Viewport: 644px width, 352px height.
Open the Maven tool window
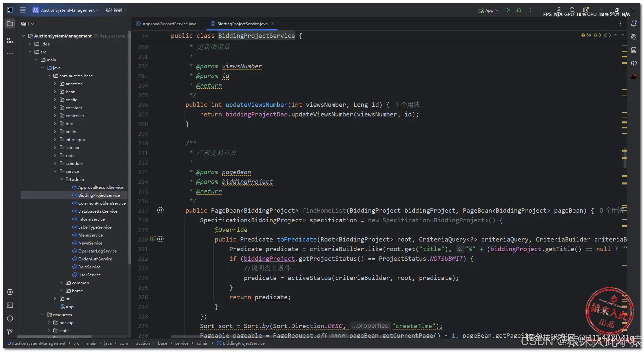634,63
